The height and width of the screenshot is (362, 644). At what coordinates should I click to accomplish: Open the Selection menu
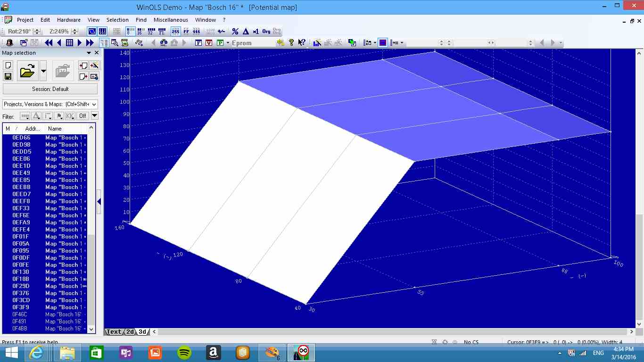tap(117, 20)
